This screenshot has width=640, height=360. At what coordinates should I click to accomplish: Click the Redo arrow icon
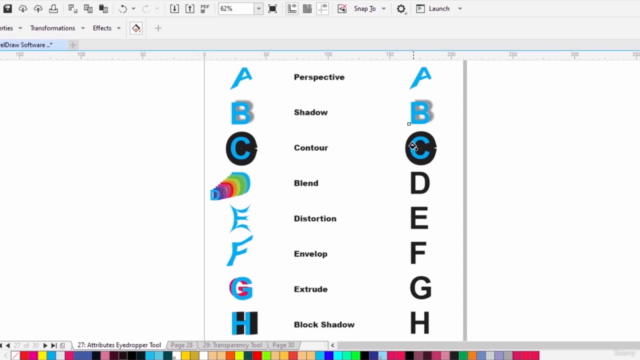click(x=146, y=9)
